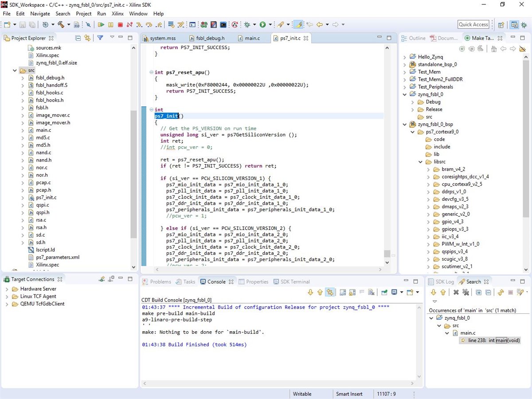Screen dimensions: 532x399
Task: Click Remove Selected Matches icon in Search
Action: [456, 293]
